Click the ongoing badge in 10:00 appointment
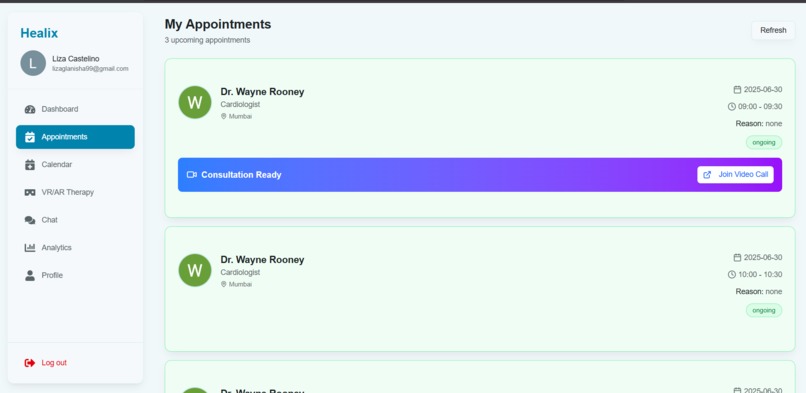The width and height of the screenshot is (806, 393). (x=764, y=310)
